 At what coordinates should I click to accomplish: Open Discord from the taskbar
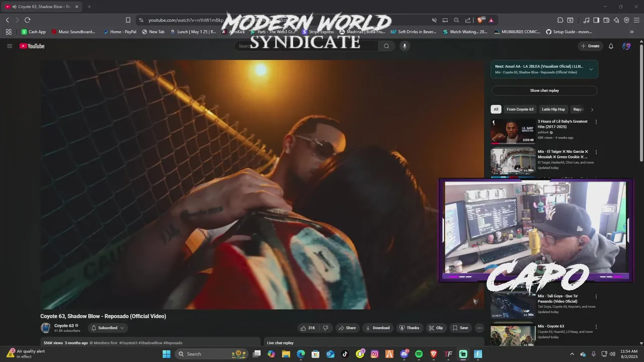404,354
